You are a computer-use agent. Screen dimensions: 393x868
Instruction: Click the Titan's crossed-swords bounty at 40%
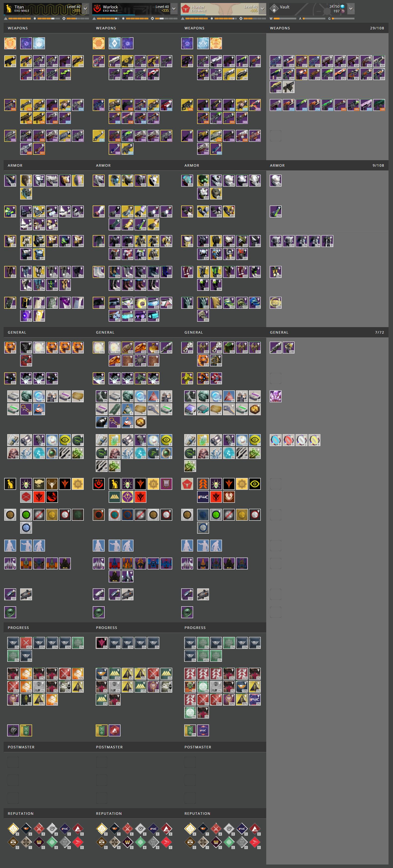[26, 643]
